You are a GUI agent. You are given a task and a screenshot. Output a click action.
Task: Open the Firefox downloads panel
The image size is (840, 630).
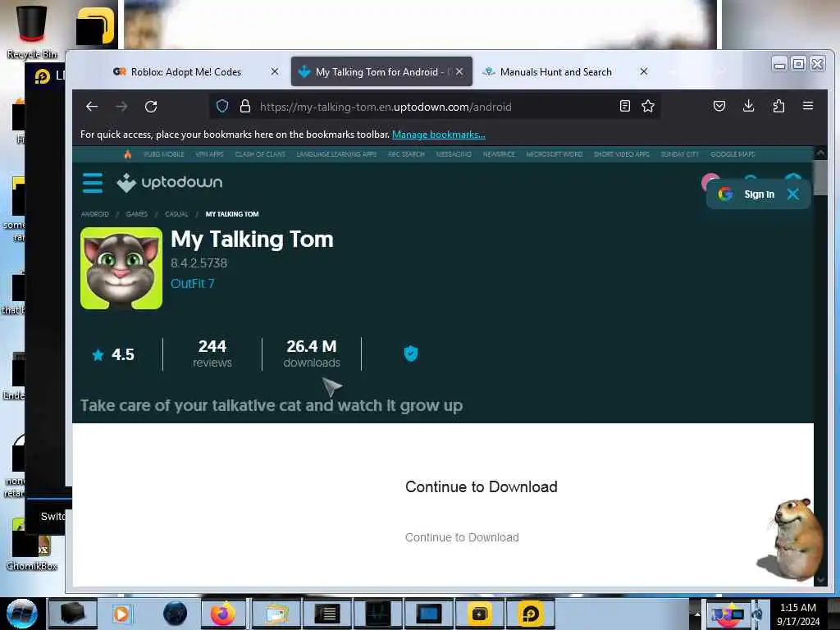749,106
